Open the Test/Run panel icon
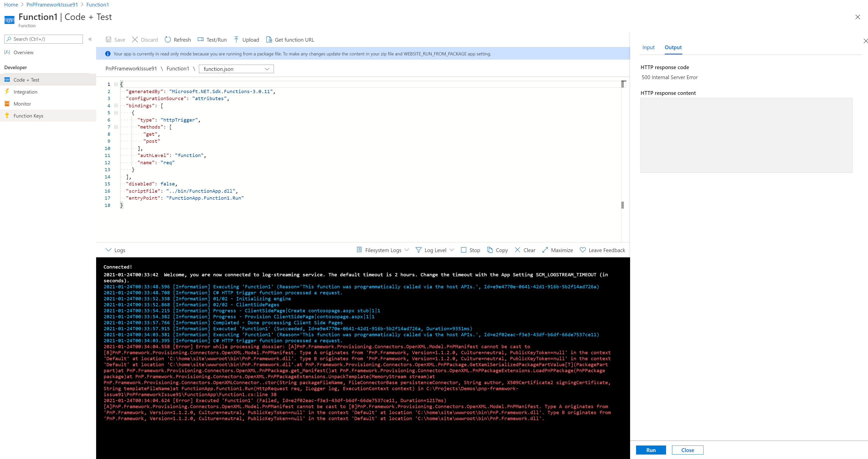Viewport: 868px width, 459px height. click(x=200, y=39)
